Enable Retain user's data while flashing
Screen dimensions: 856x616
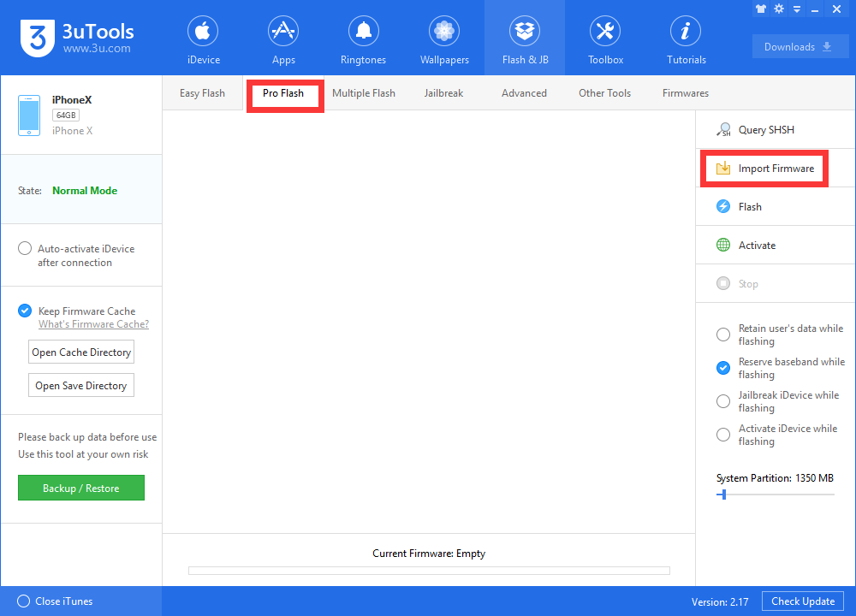tap(723, 335)
